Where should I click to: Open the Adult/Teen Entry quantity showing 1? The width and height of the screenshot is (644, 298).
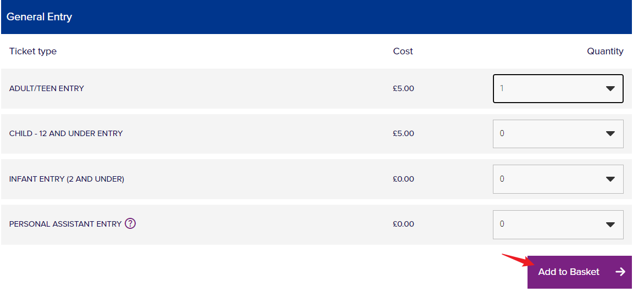[x=544, y=89]
